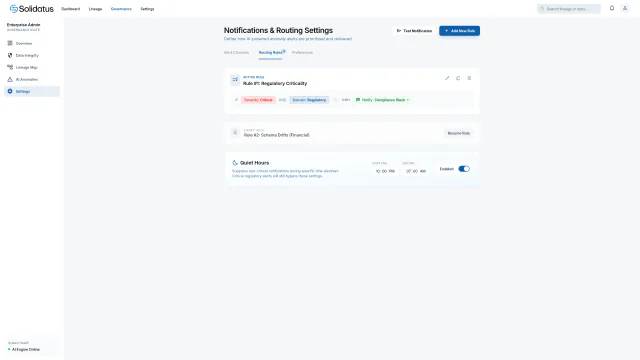640x360 pixels.
Task: Click the Rule #1: Regulatory Criticality title
Action: (x=275, y=83)
